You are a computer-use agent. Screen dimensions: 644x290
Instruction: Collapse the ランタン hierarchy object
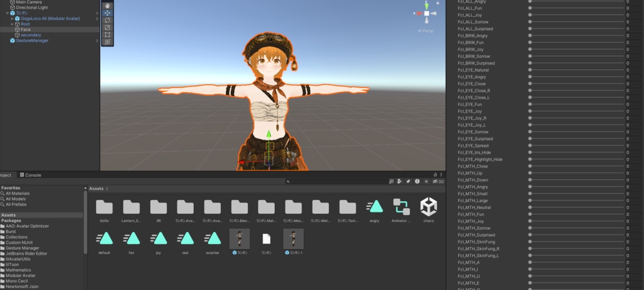[x=8, y=13]
